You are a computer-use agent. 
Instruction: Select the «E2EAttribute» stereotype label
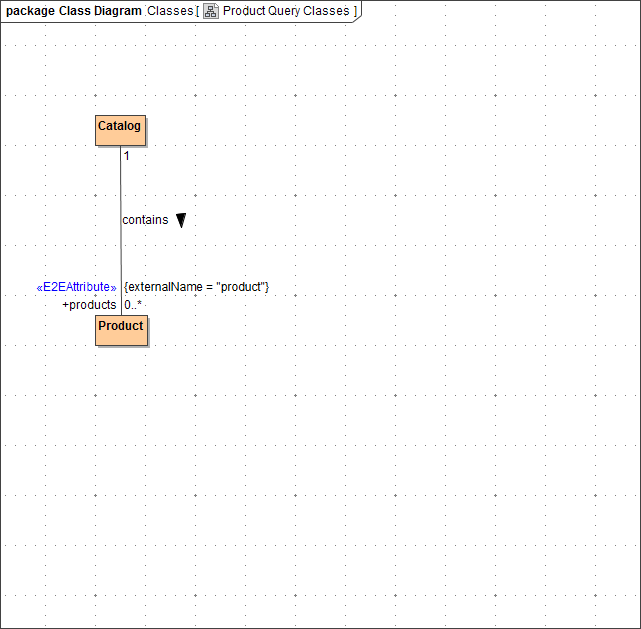76,287
